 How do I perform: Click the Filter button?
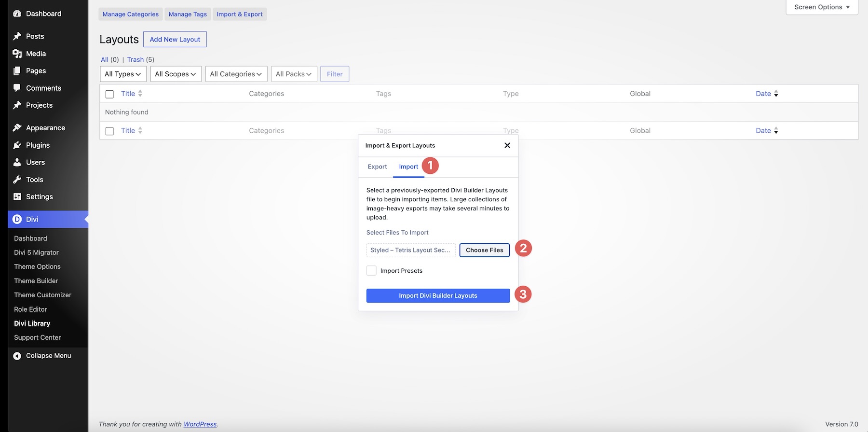335,74
